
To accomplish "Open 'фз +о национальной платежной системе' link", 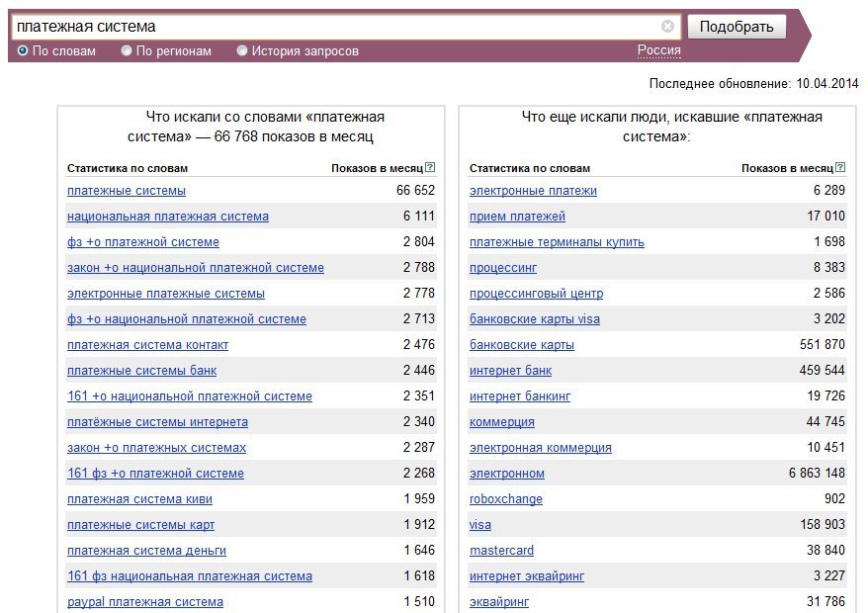I will pyautogui.click(x=187, y=319).
